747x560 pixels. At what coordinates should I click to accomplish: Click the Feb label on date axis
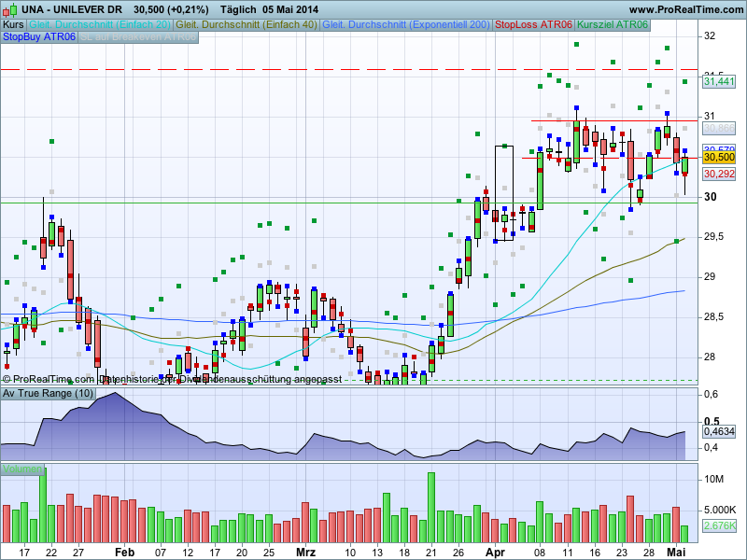click(x=125, y=553)
